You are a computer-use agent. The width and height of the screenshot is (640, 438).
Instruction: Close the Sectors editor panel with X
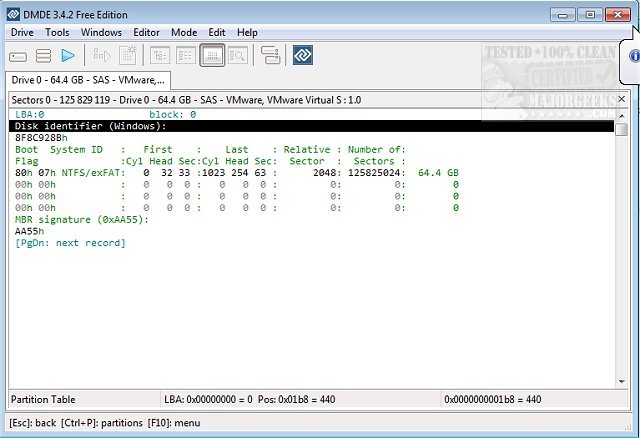point(622,99)
